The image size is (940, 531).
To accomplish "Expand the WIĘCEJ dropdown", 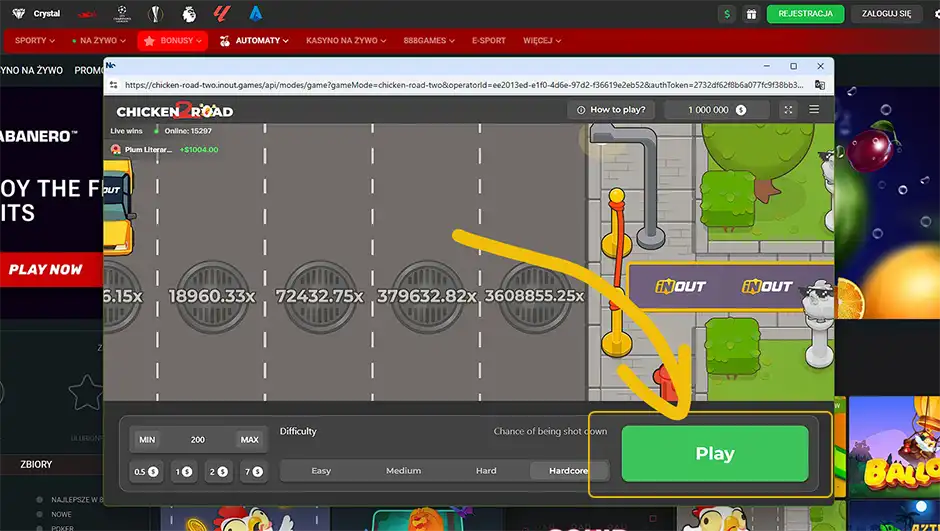I will pos(542,41).
